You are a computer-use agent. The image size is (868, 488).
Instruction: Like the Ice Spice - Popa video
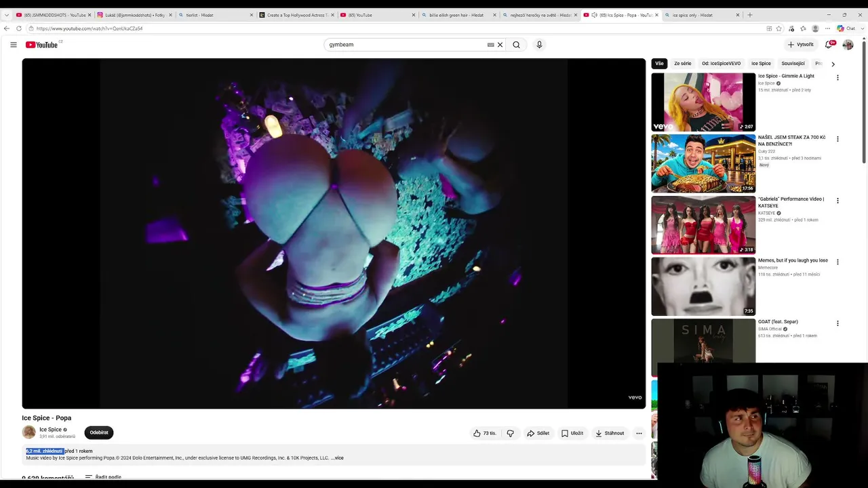[x=485, y=433]
